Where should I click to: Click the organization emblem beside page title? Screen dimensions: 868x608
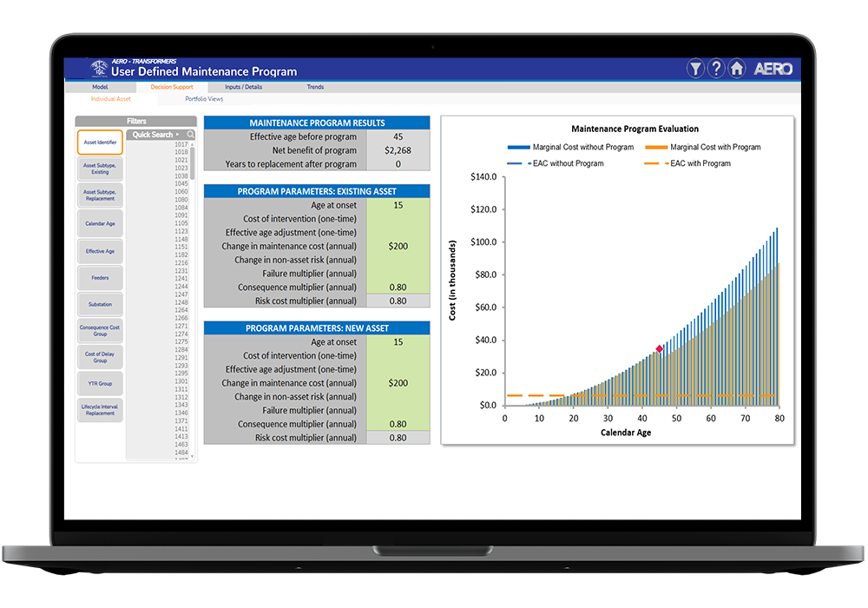tap(99, 68)
